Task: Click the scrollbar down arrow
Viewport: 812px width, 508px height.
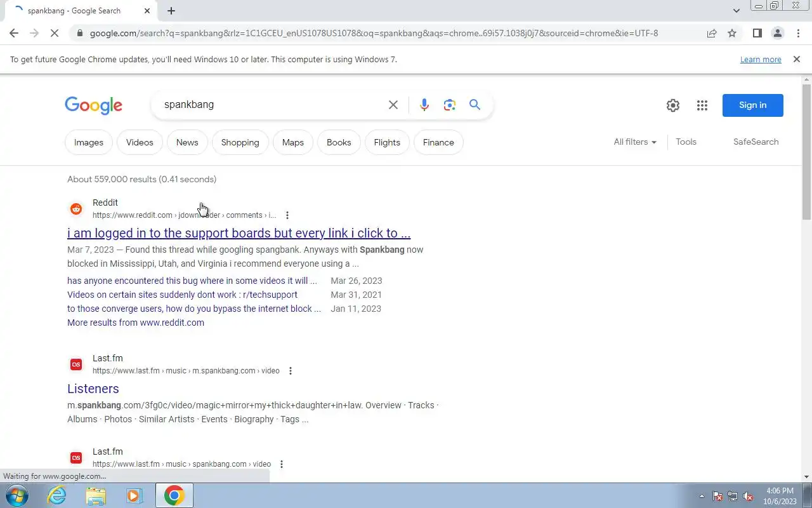Action: (x=806, y=477)
